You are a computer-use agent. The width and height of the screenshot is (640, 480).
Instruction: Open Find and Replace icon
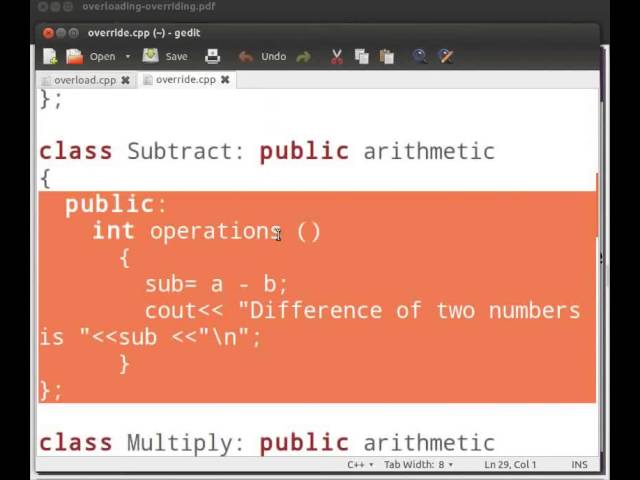pos(446,56)
